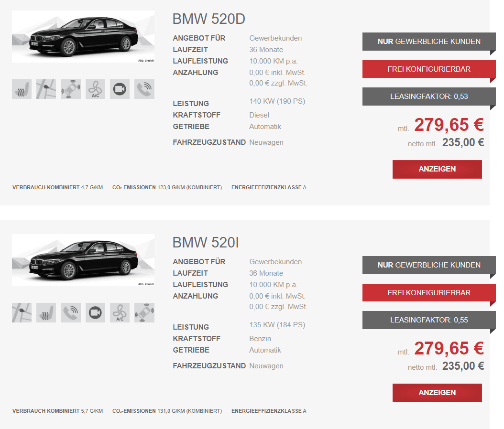Select "0,00 € zzgl. MwSt." in BMW 520I card
This screenshot has width=504, height=429.
[278, 307]
